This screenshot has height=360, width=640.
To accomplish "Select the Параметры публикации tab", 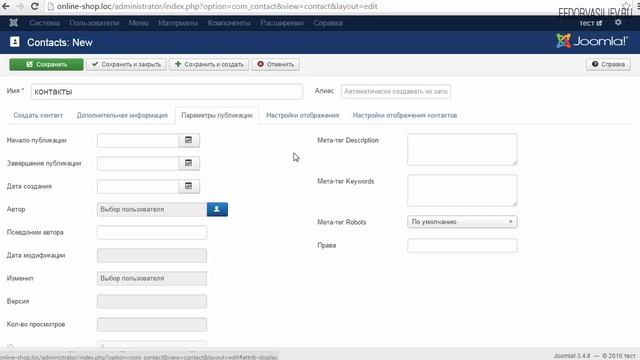I will (x=217, y=116).
